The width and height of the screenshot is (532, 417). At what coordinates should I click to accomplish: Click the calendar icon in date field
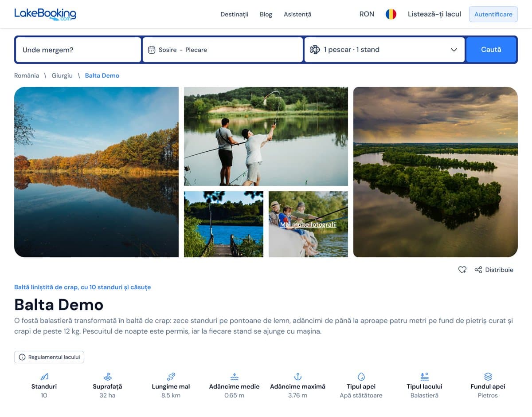[x=152, y=50]
